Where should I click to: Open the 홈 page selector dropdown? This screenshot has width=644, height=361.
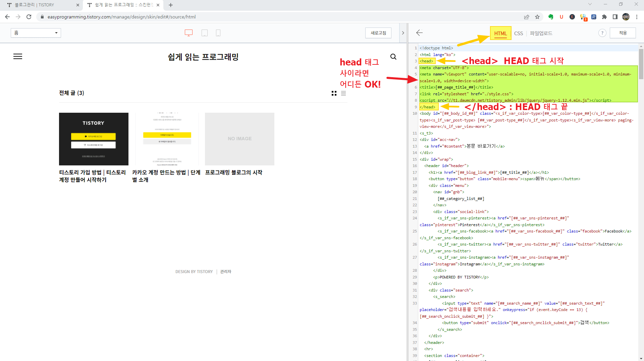click(x=36, y=33)
